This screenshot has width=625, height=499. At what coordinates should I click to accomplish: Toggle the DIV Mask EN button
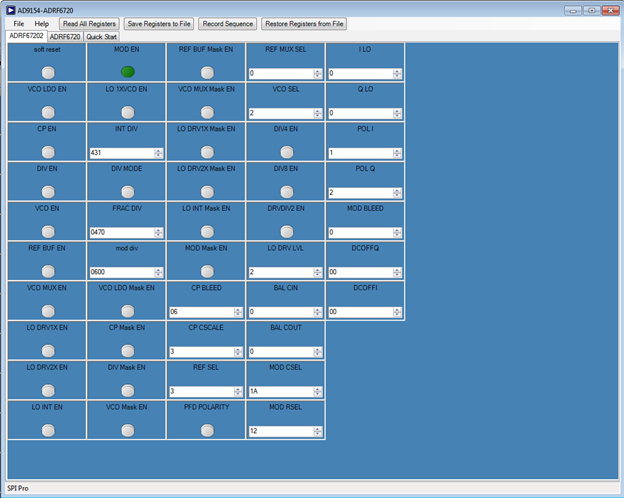click(128, 391)
